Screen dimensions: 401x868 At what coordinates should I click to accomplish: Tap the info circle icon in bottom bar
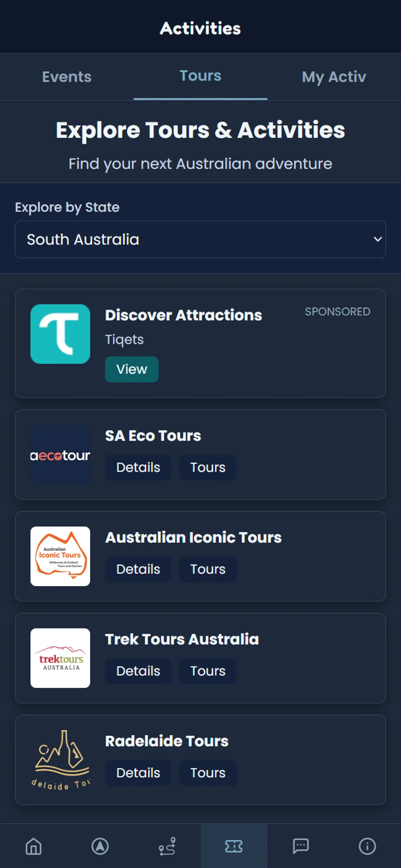point(367,846)
